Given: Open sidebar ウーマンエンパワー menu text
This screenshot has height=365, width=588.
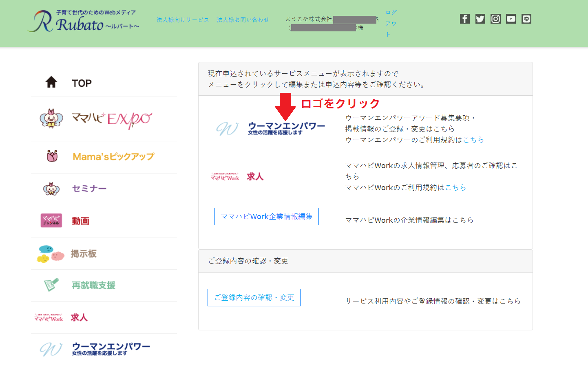Looking at the screenshot, I should coord(111,349).
